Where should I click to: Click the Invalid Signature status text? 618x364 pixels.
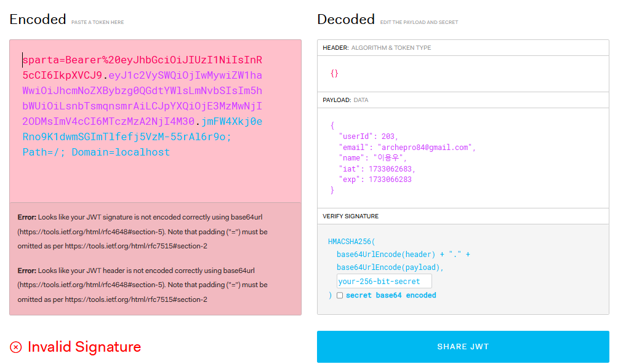click(84, 347)
